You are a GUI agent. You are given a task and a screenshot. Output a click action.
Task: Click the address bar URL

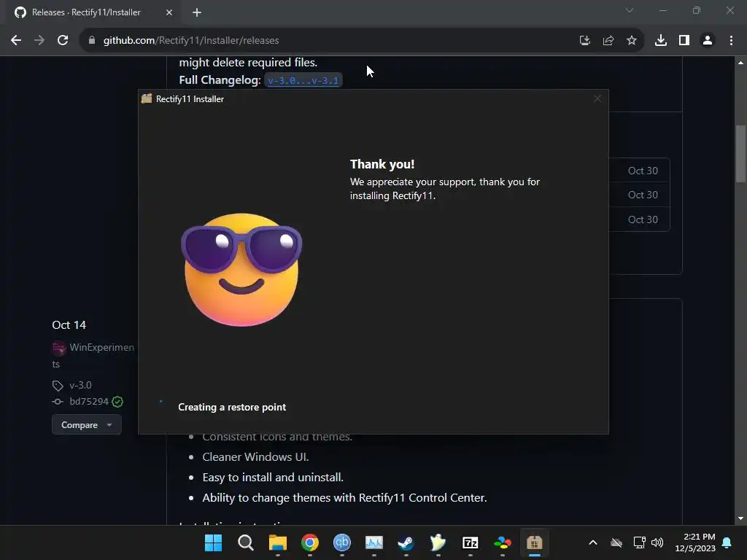(191, 41)
